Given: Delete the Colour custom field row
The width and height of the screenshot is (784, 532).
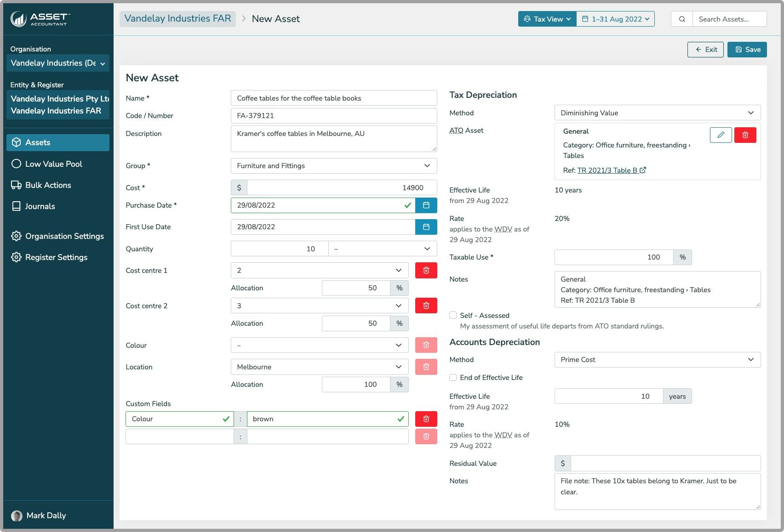Looking at the screenshot, I should coord(426,419).
